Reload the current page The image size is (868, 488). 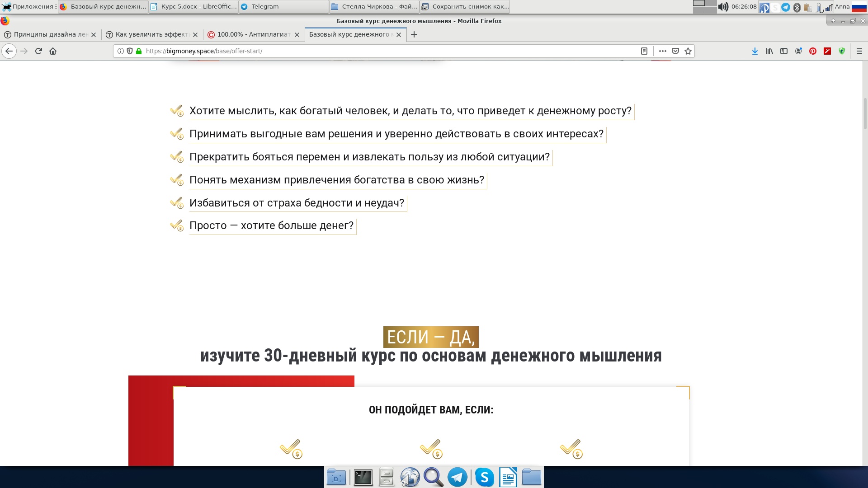pyautogui.click(x=38, y=51)
